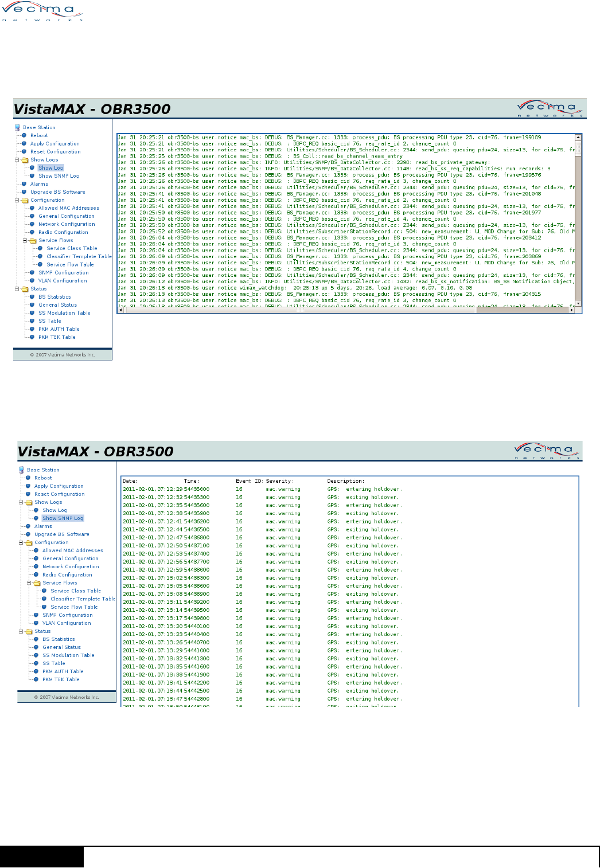Click Service Flows folder icon in SNMP-log screenshot

tap(37, 582)
